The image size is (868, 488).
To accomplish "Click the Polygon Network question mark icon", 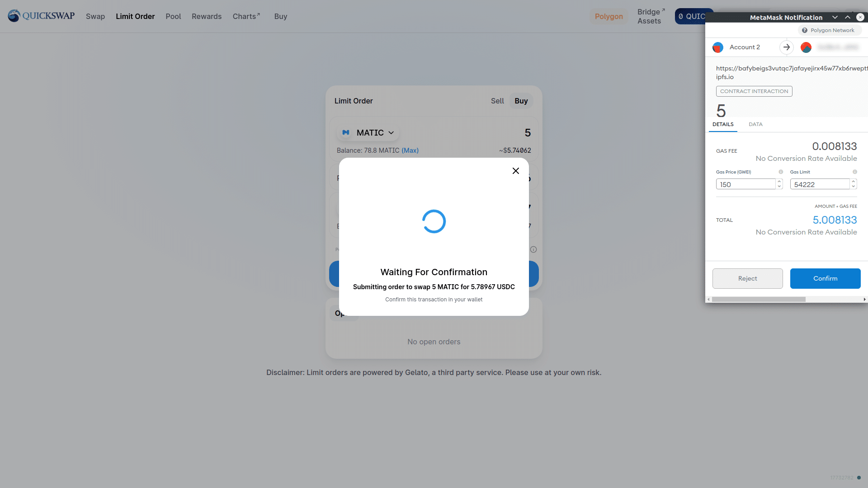I will click(x=805, y=30).
